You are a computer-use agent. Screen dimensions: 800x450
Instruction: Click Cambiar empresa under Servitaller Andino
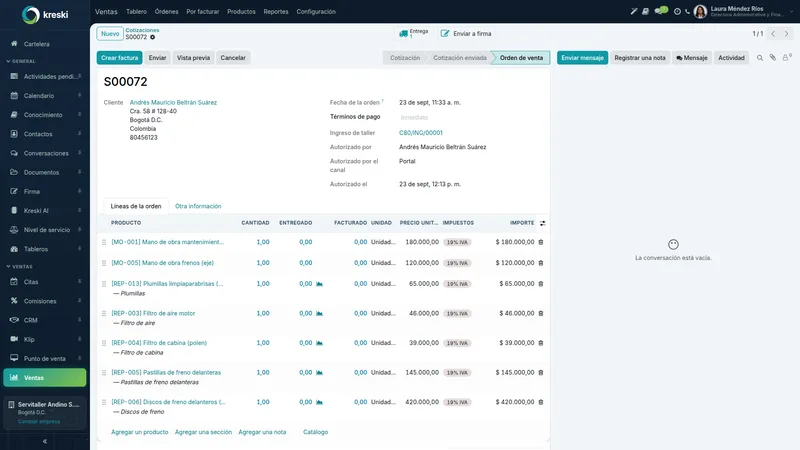pyautogui.click(x=39, y=421)
